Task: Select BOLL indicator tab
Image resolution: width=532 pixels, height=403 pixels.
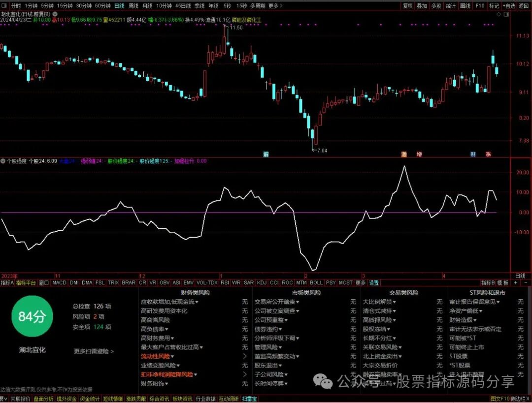Action: 316,282
